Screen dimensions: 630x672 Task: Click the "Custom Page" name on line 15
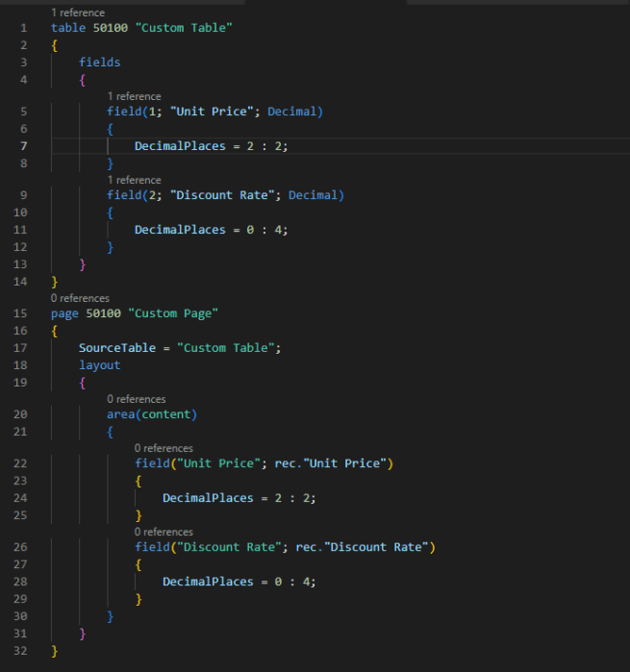click(x=178, y=313)
